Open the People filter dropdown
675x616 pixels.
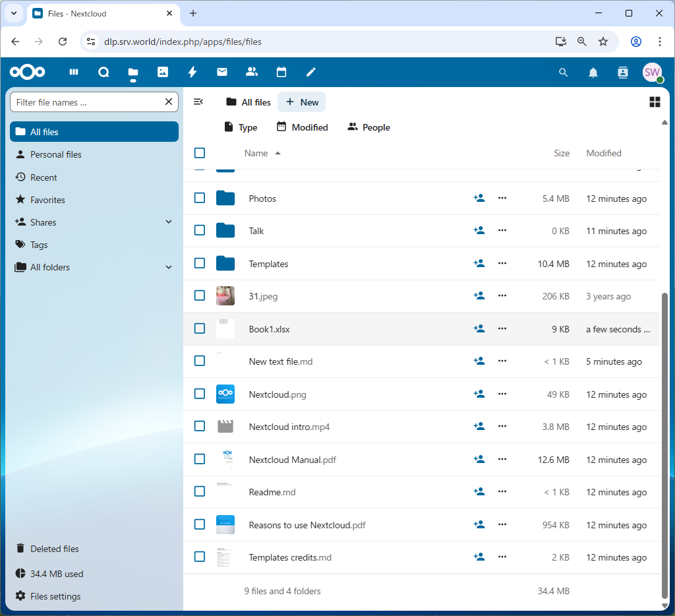point(368,127)
